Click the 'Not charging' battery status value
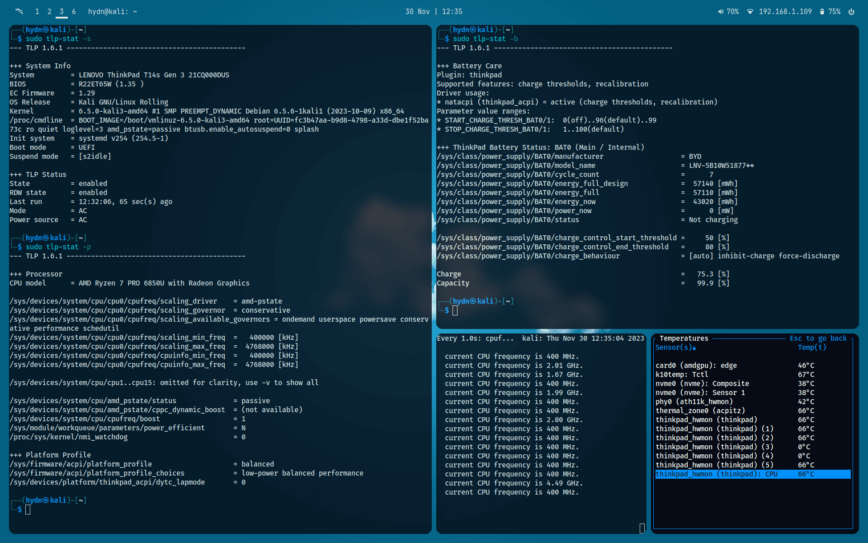868x543 pixels. (x=713, y=220)
